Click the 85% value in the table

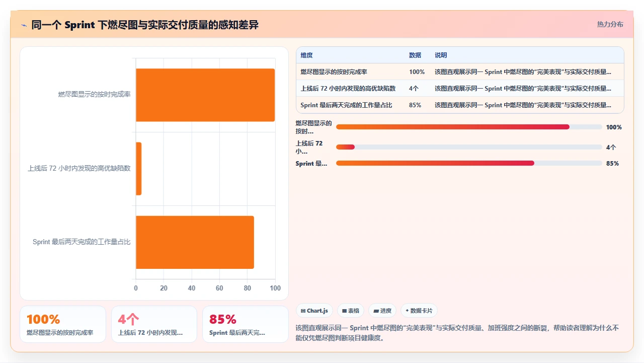415,105
